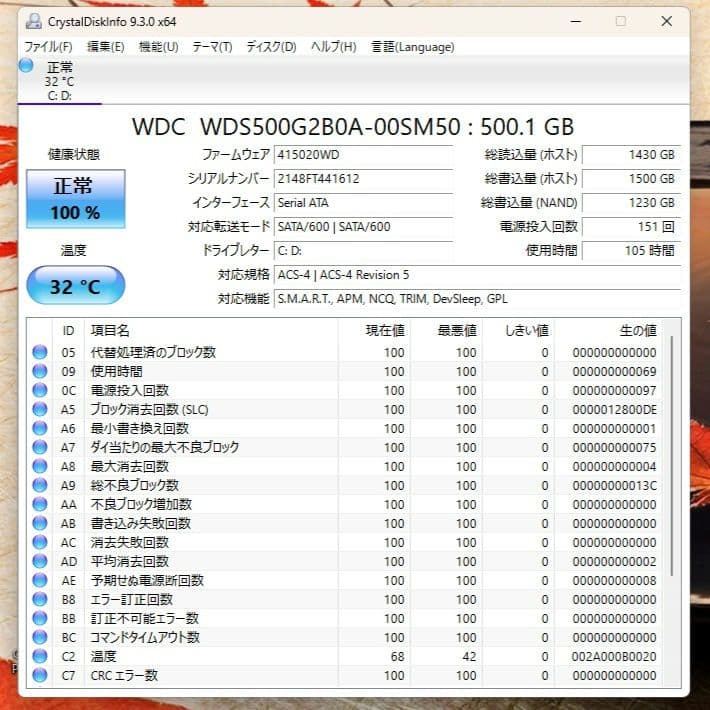Click status orb of row AC 消去失敗回数
Screen dimensions: 710x710
click(40, 542)
